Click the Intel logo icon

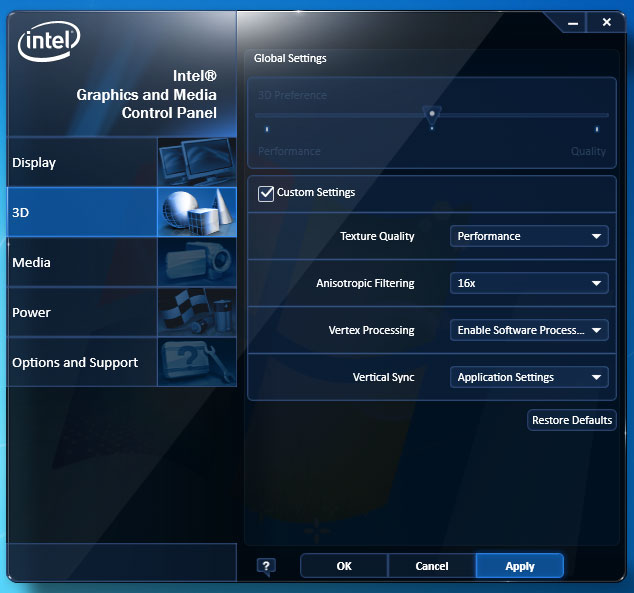[x=49, y=42]
